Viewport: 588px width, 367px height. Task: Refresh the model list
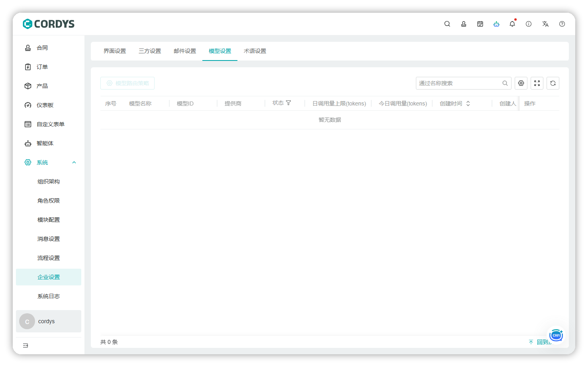pos(553,83)
